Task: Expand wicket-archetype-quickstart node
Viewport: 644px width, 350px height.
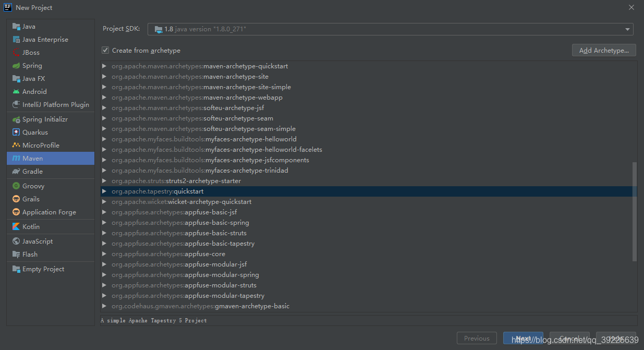Action: (x=104, y=202)
